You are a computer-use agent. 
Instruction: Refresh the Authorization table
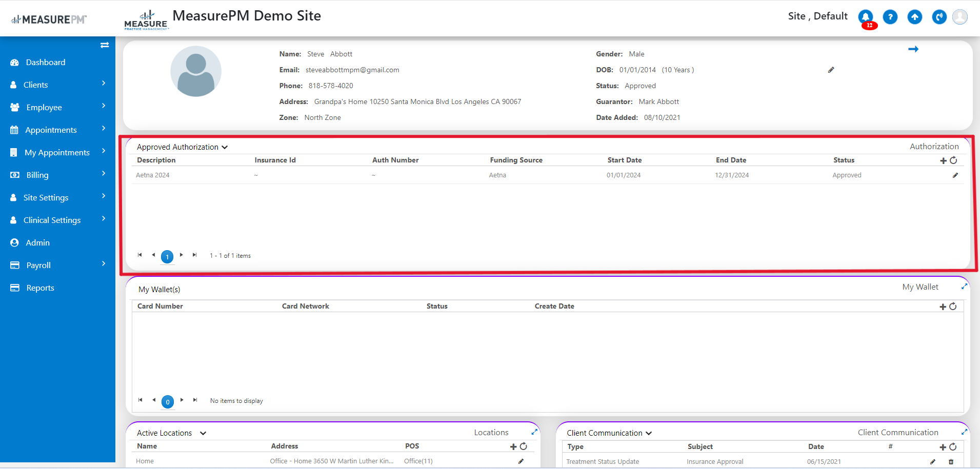coord(953,160)
